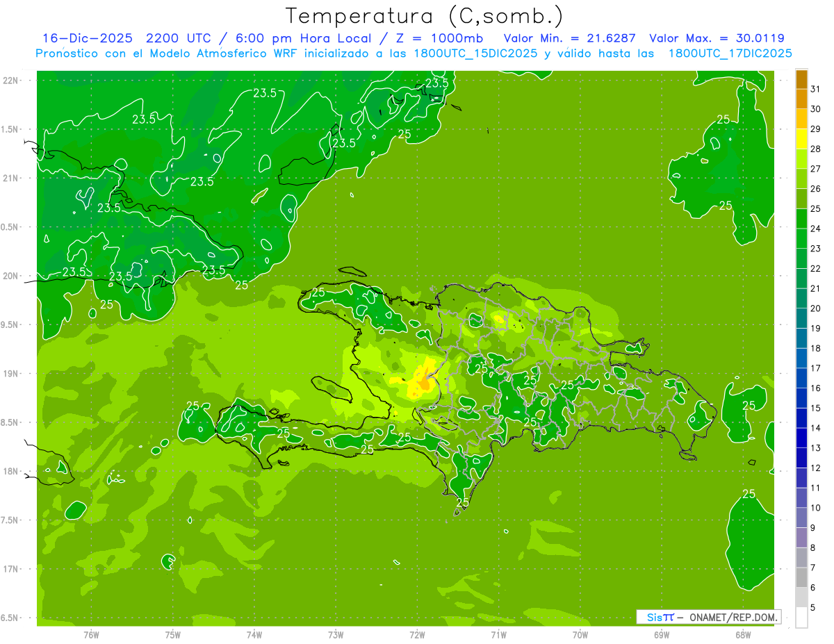Select the blue legend segment between 15 and 16

point(801,399)
